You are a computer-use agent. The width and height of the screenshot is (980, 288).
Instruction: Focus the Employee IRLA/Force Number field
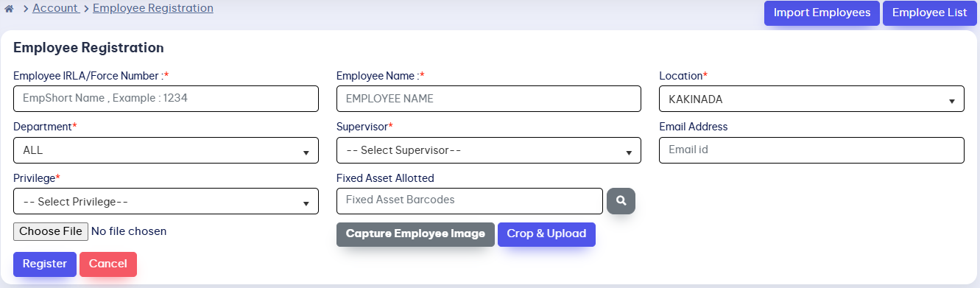point(166,99)
